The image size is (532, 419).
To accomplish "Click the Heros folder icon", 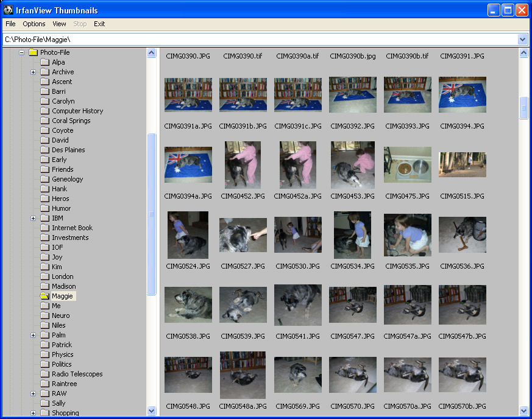I will (44, 199).
